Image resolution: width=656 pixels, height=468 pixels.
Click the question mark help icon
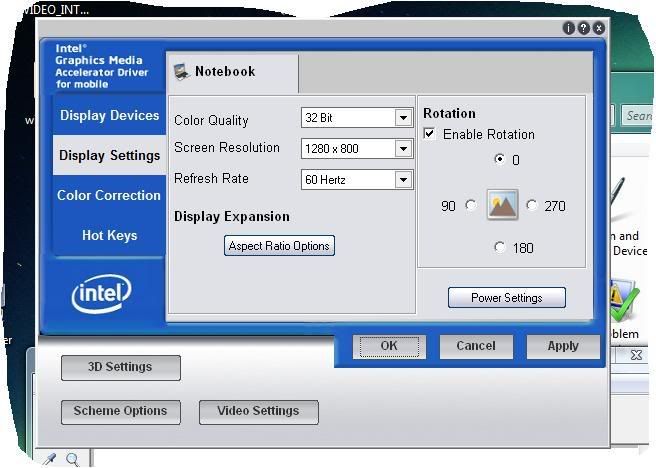pyautogui.click(x=583, y=28)
